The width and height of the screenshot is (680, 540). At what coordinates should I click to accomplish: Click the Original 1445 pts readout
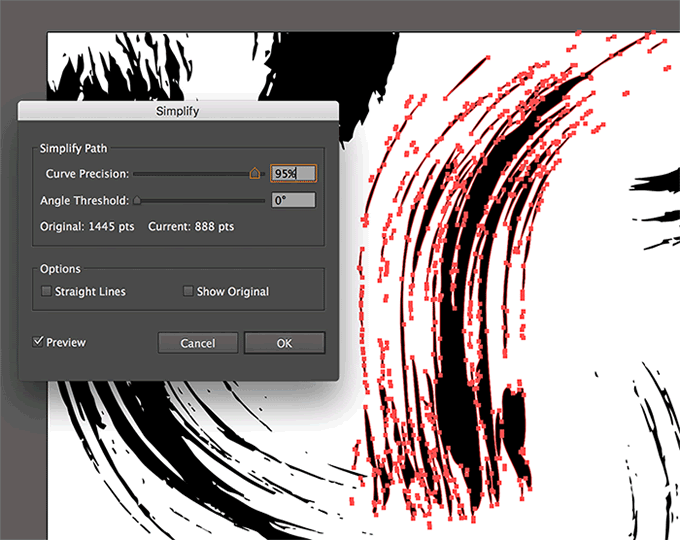(87, 227)
